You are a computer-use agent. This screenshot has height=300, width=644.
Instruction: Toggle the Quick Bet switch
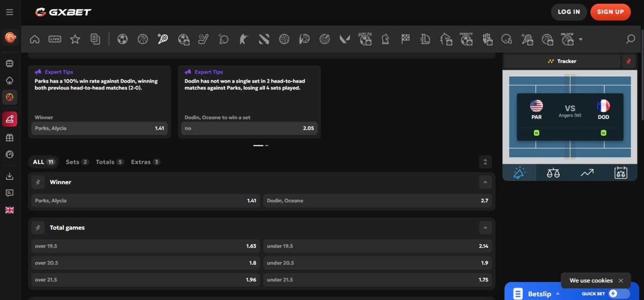(x=619, y=294)
